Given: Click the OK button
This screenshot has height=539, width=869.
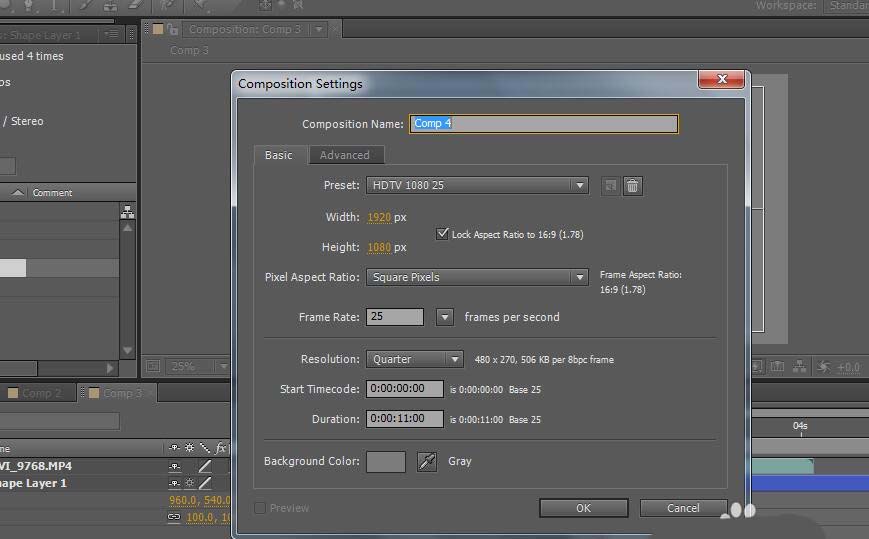Looking at the screenshot, I should tap(583, 508).
